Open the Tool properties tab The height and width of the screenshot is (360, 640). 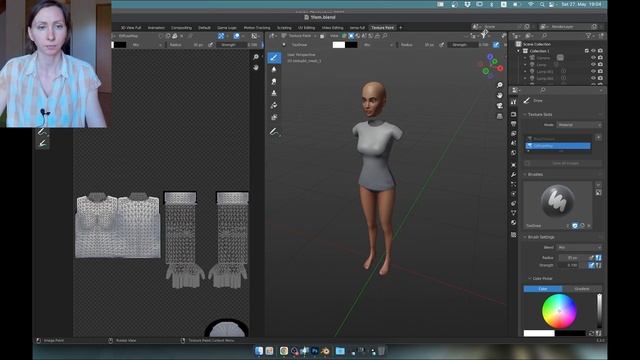(513, 102)
